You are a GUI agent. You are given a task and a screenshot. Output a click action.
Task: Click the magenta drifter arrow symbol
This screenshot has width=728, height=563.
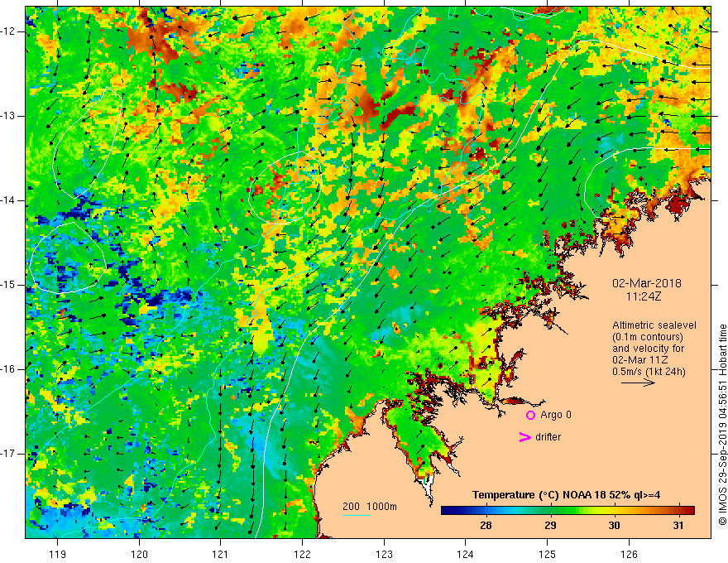click(x=524, y=437)
